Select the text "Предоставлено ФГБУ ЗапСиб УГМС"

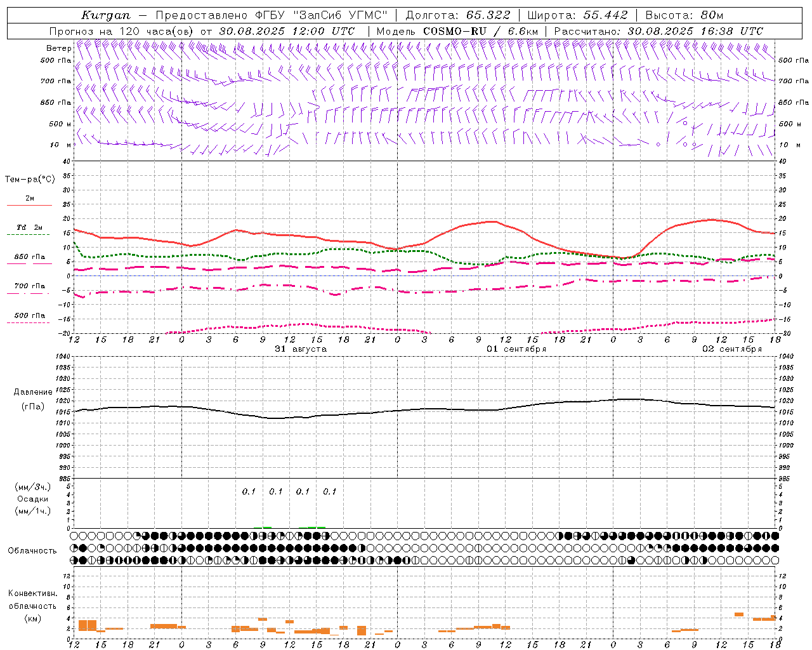pos(272,15)
